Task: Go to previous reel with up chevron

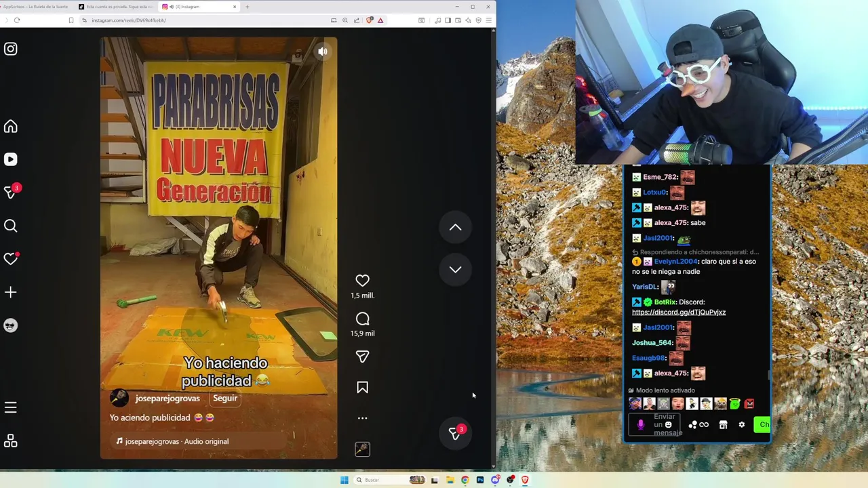Action: [455, 228]
